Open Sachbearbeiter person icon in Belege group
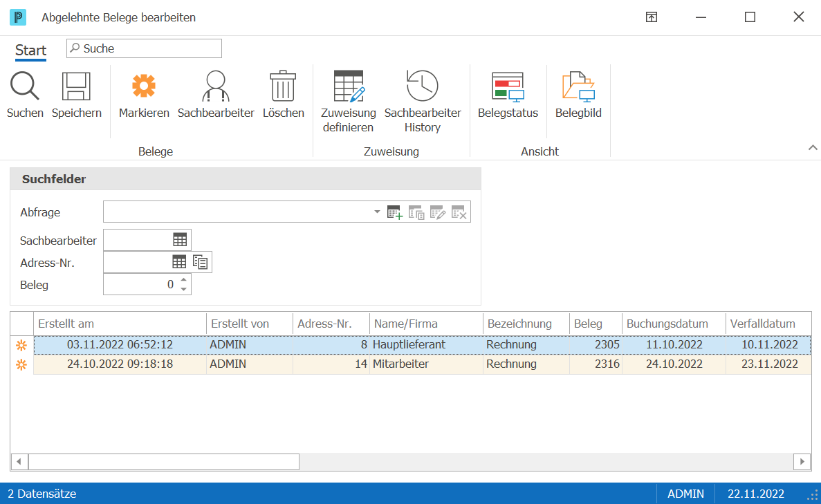 (216, 86)
